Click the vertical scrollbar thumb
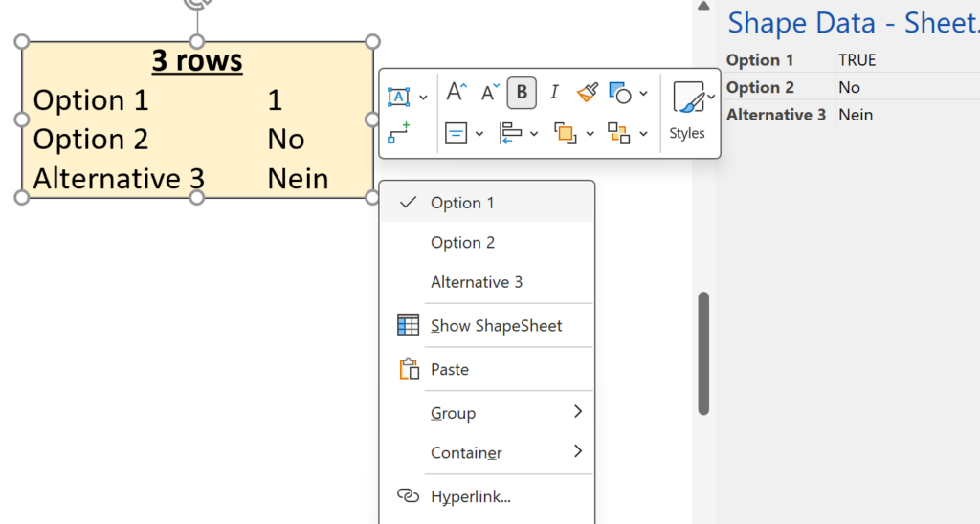Viewport: 980px width, 524px height. click(x=703, y=353)
